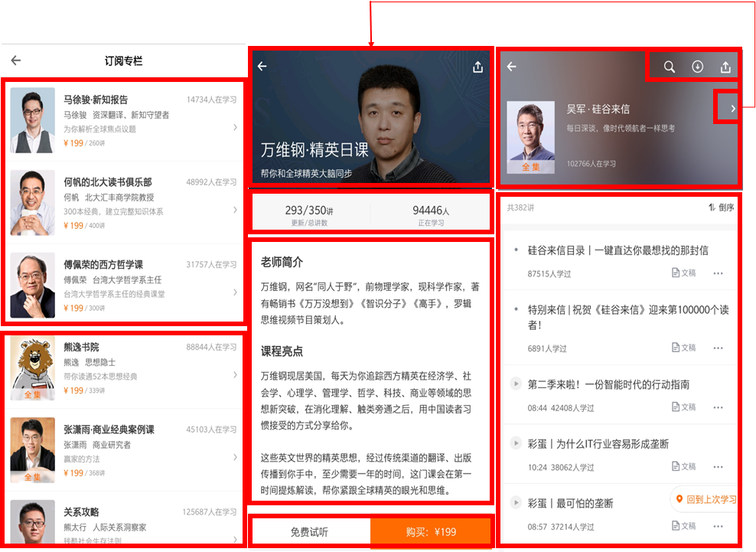Open more options for 硅谷来信目录 item
756x552 pixels.
pyautogui.click(x=718, y=273)
